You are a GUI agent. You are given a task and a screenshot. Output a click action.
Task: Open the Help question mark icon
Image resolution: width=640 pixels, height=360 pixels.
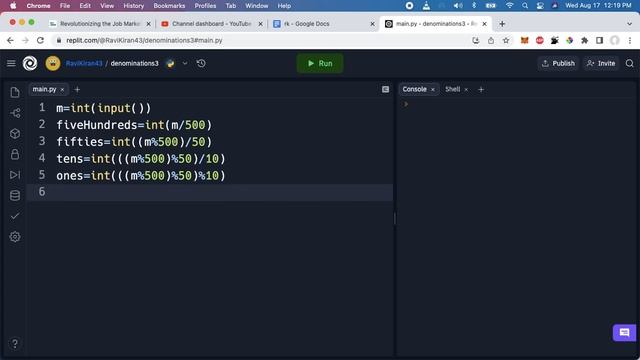pos(15,344)
